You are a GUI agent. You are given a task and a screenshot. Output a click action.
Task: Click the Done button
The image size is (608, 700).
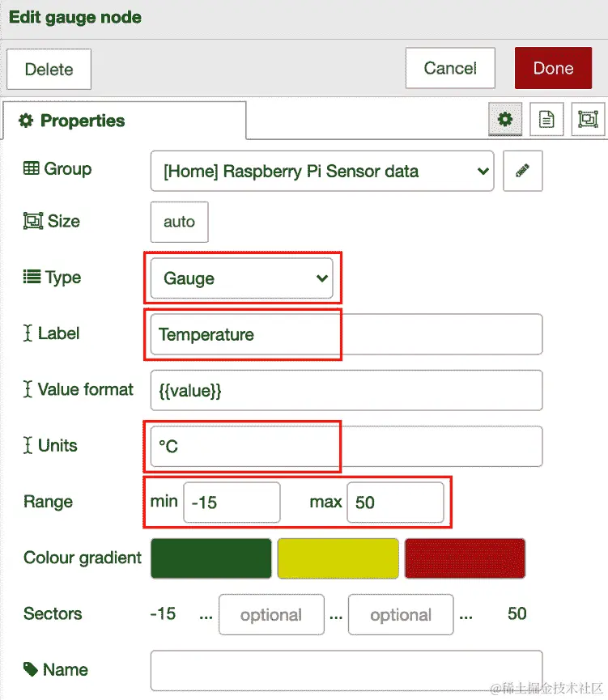(x=553, y=68)
